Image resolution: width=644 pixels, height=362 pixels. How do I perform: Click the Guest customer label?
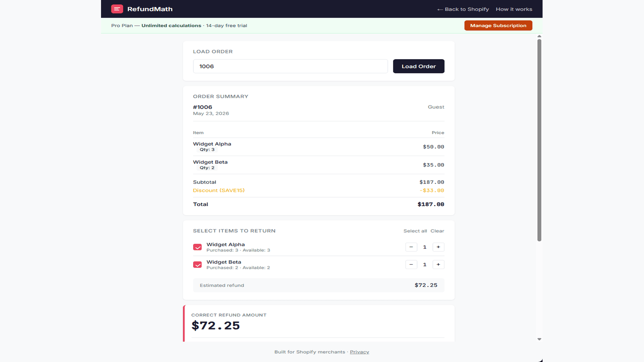coord(436,107)
